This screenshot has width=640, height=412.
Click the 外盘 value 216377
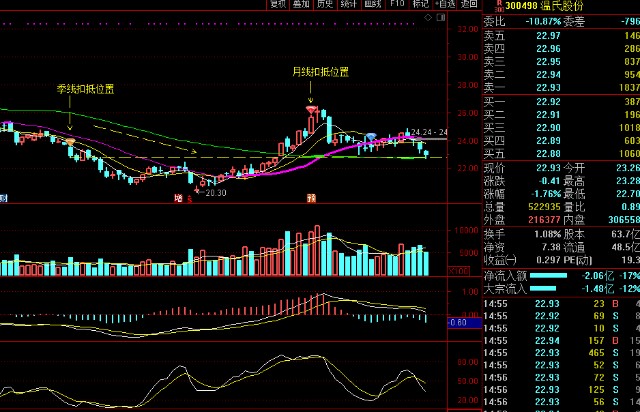544,220
